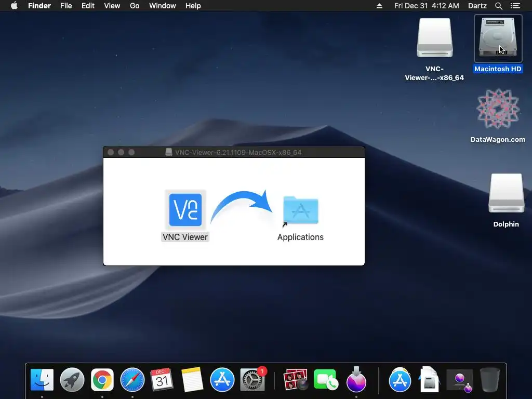Viewport: 532px width, 399px height.
Task: Click the Dartz user name in menu bar
Action: pos(477,6)
